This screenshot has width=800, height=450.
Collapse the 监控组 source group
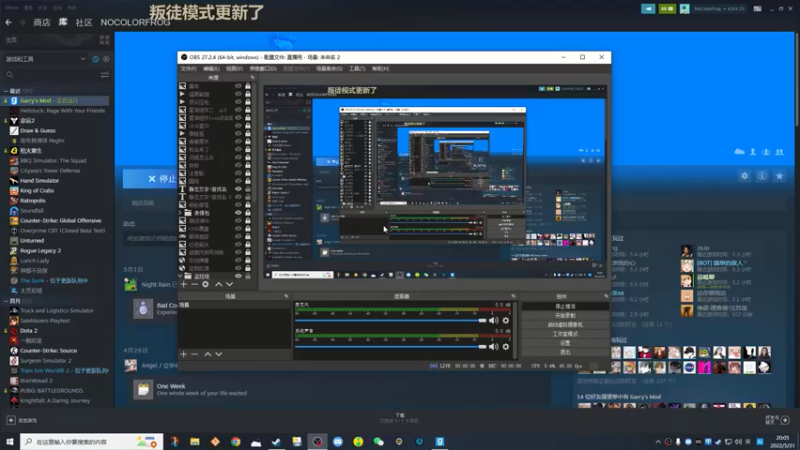(180, 276)
